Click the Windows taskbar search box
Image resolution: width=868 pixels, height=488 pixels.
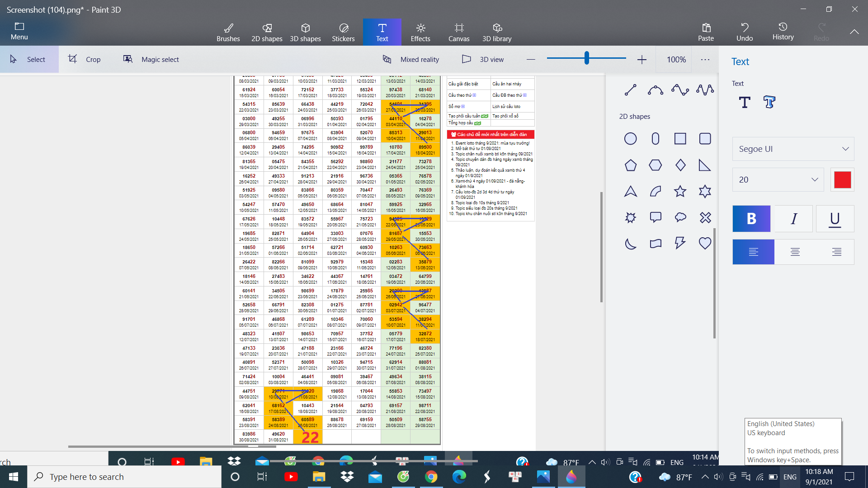(124, 477)
